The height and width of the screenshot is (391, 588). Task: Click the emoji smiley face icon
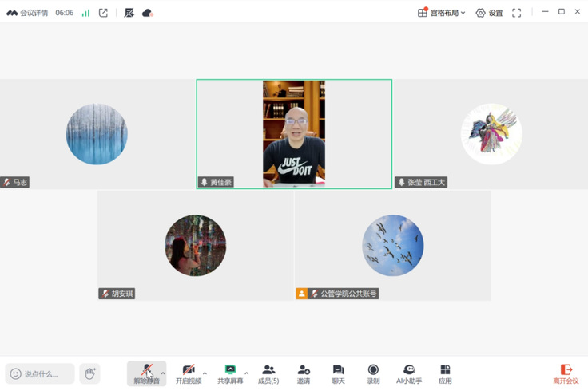(15, 373)
